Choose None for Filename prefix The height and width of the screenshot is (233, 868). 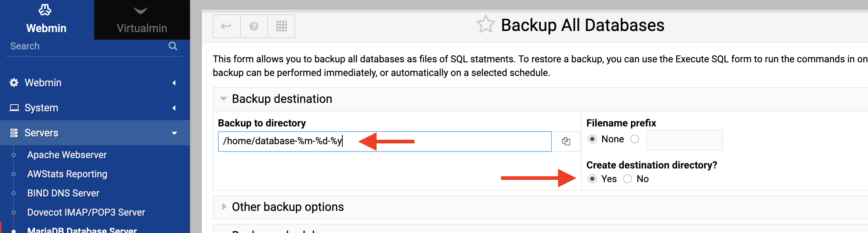(593, 139)
